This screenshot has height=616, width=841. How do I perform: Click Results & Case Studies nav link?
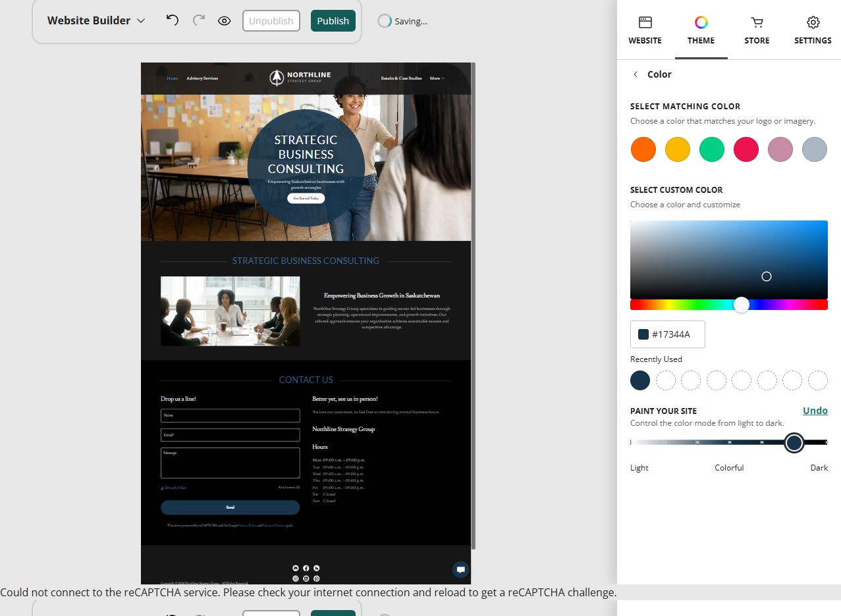(x=401, y=78)
